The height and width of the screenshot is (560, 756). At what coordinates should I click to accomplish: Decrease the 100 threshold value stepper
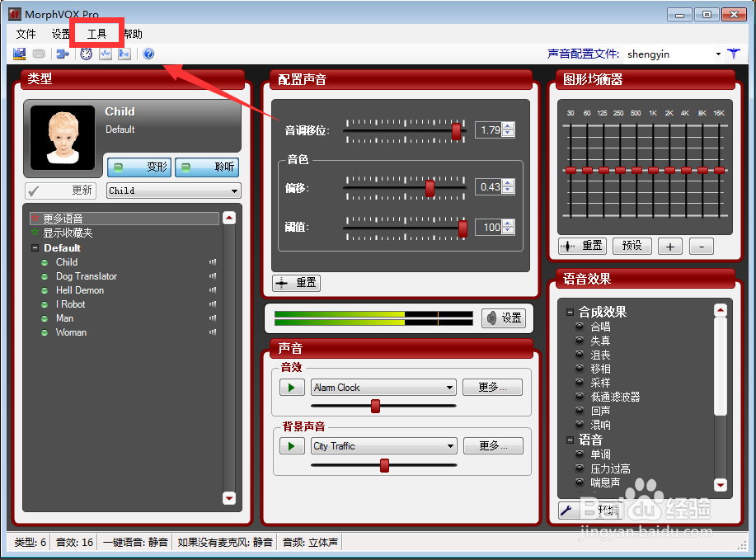(508, 231)
